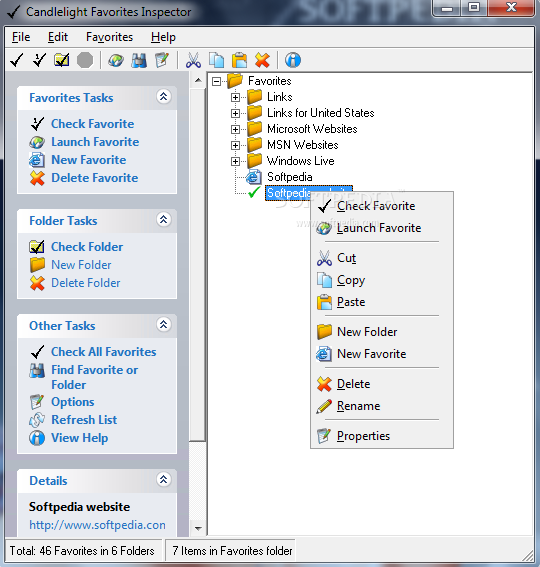Click the status text '7 Items in Favorites folder'
This screenshot has height=567, width=540.
click(x=232, y=551)
